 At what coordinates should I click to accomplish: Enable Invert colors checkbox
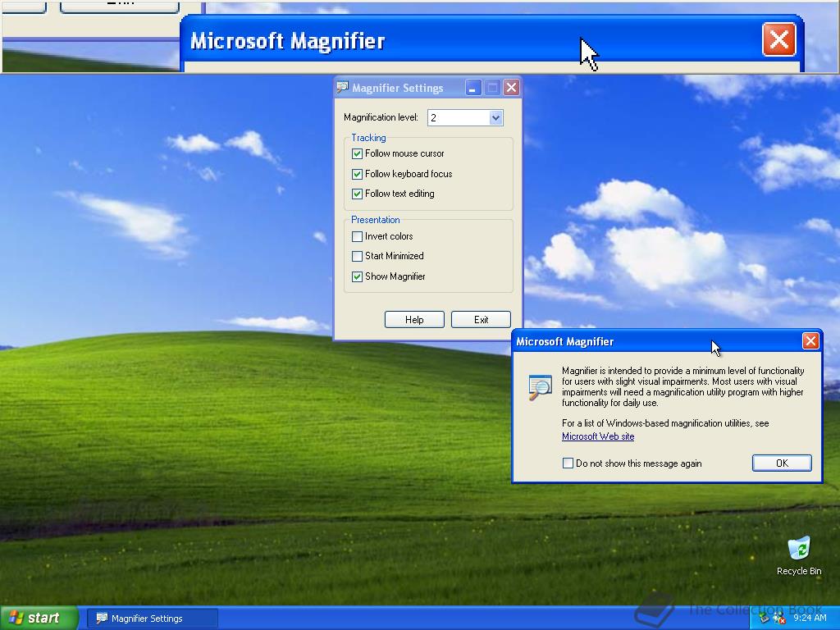coord(357,236)
